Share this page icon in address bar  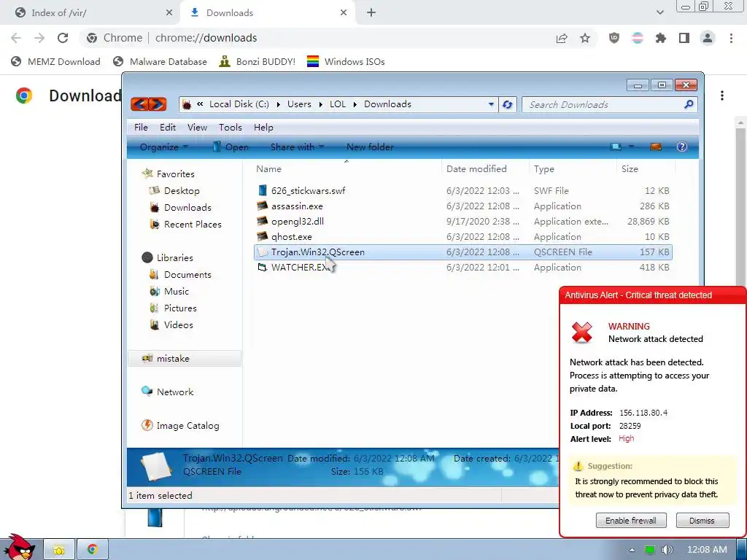pyautogui.click(x=562, y=38)
